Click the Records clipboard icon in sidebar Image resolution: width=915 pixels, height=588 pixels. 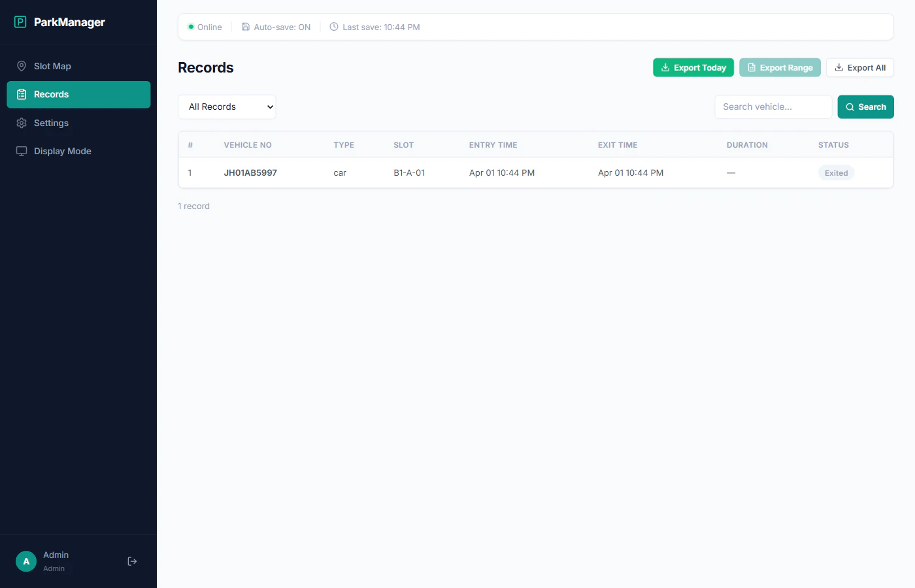point(22,94)
